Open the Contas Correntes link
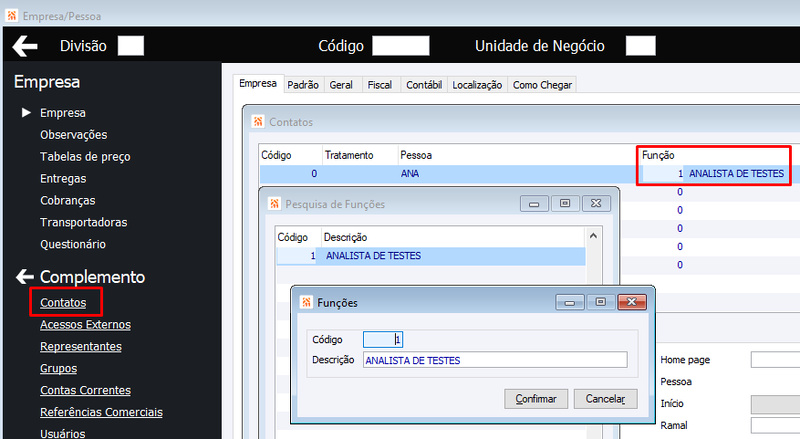 (85, 391)
